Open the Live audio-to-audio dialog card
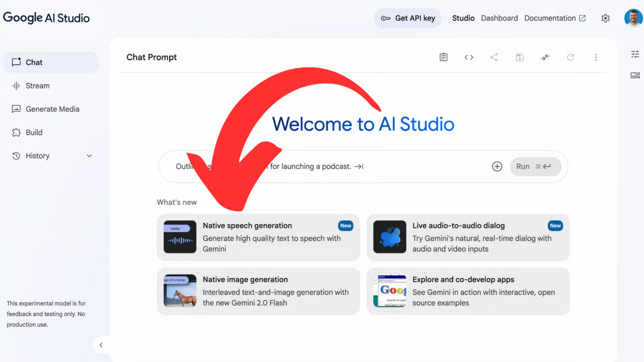 tap(468, 238)
